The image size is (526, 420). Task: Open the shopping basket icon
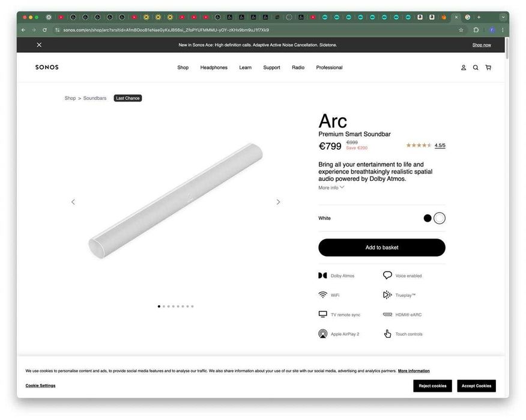(x=488, y=67)
